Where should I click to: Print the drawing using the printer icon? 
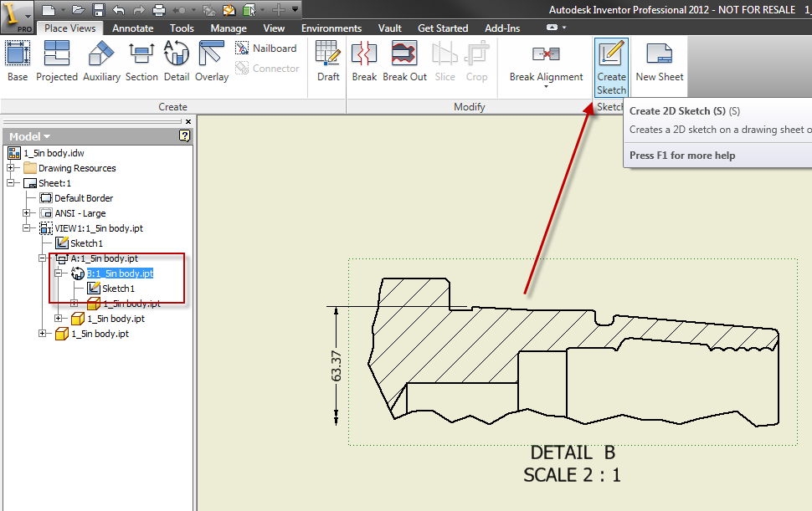(159, 10)
